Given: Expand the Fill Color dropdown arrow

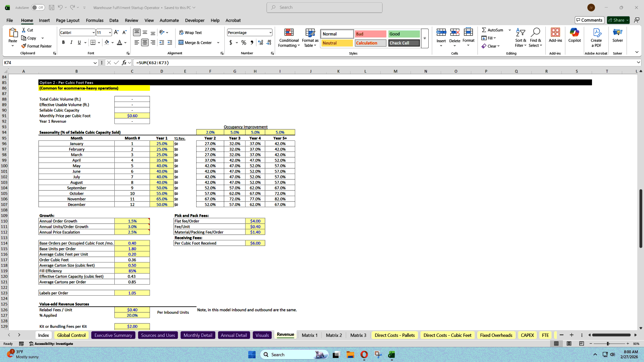Looking at the screenshot, I should [x=112, y=43].
